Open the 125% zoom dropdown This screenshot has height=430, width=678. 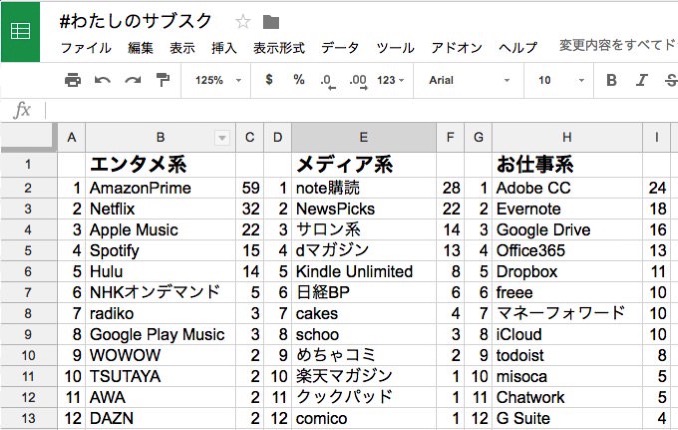(x=218, y=80)
